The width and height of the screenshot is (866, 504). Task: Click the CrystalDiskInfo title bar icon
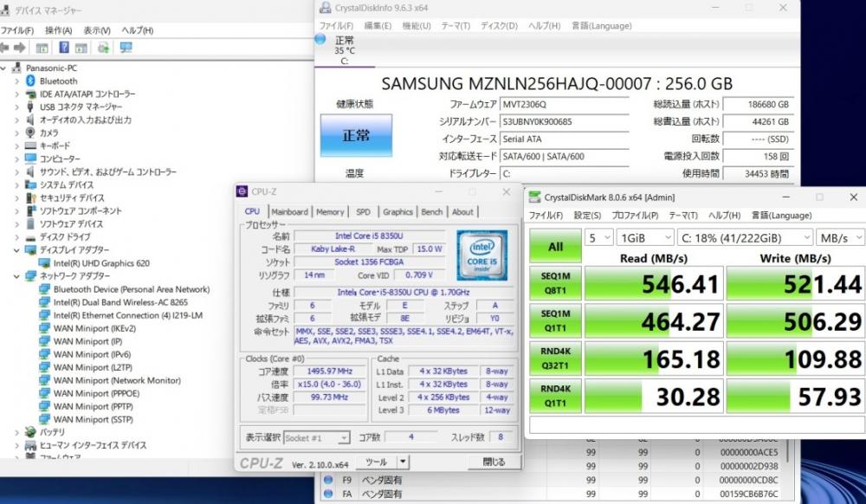[x=326, y=8]
